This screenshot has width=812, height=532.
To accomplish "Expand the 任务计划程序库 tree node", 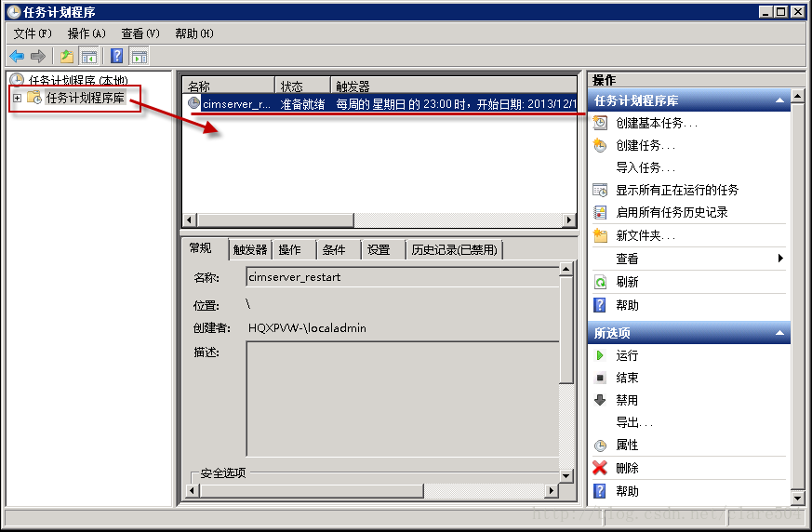I will point(17,98).
